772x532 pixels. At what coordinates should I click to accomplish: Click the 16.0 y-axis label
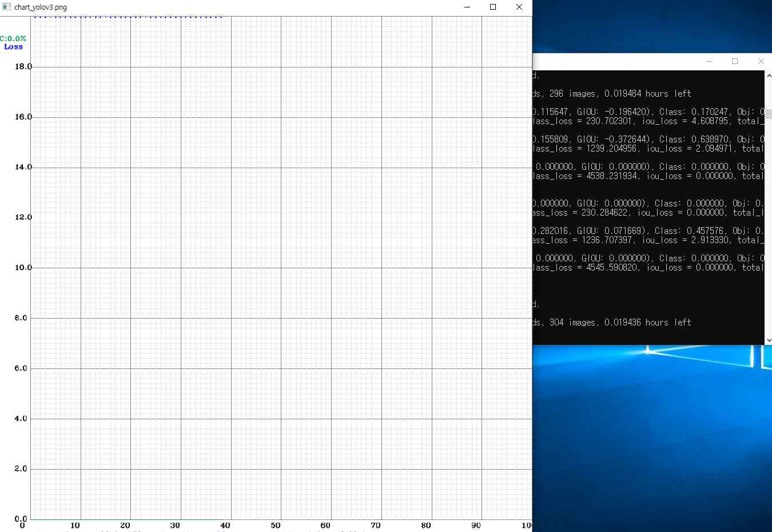pyautogui.click(x=23, y=117)
